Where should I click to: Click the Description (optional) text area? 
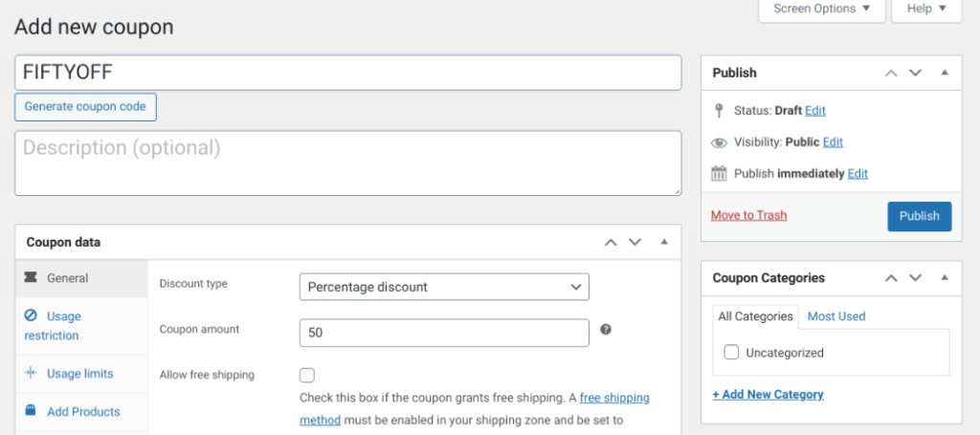click(348, 163)
